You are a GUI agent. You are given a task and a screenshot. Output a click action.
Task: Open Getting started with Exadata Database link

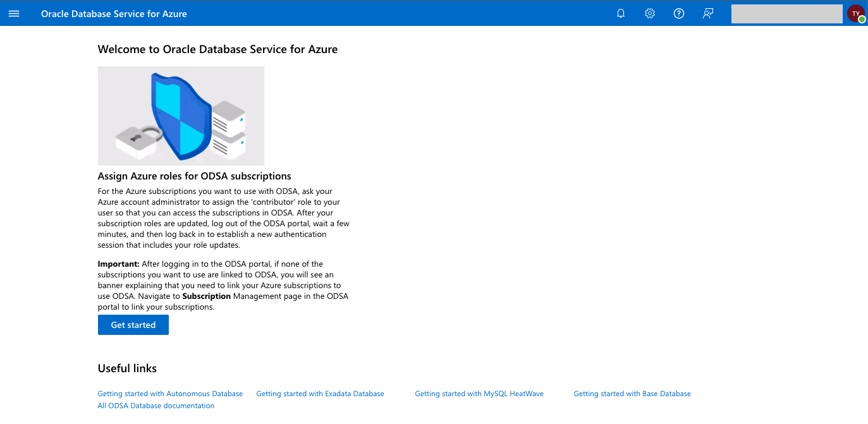click(x=320, y=394)
